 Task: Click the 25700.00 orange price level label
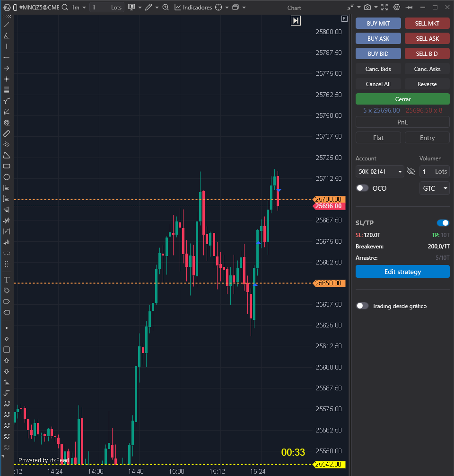point(329,199)
